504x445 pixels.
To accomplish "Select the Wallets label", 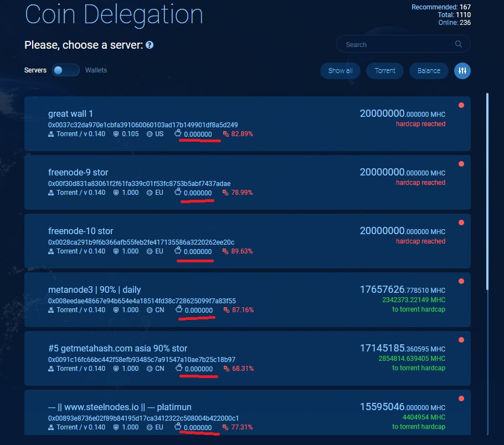I will tap(96, 70).
